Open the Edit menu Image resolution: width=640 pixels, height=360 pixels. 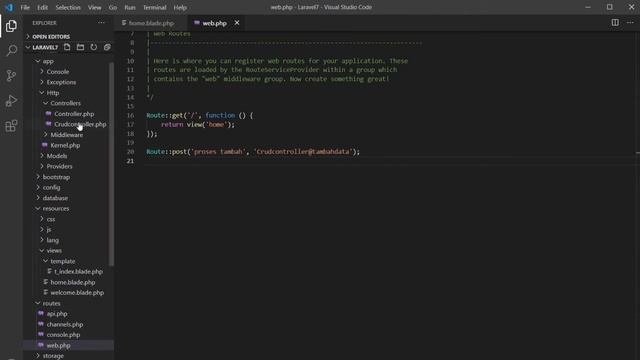42,7
